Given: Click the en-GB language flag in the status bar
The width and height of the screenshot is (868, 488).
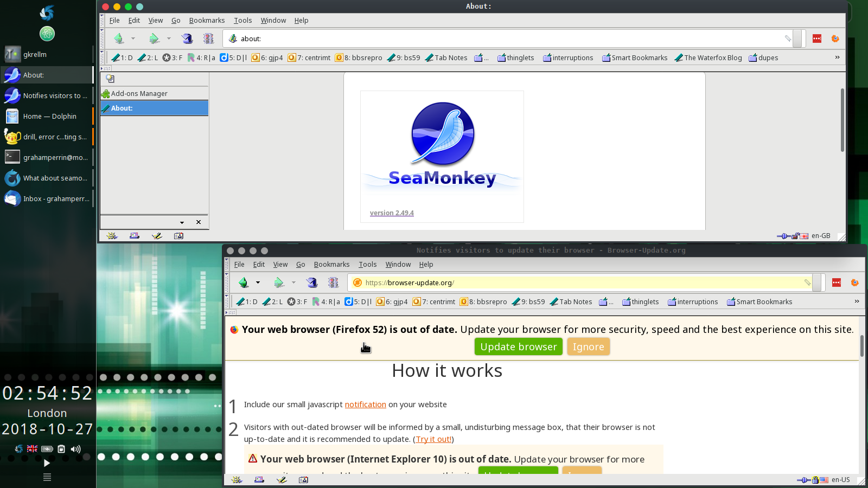Looking at the screenshot, I should (x=804, y=237).
